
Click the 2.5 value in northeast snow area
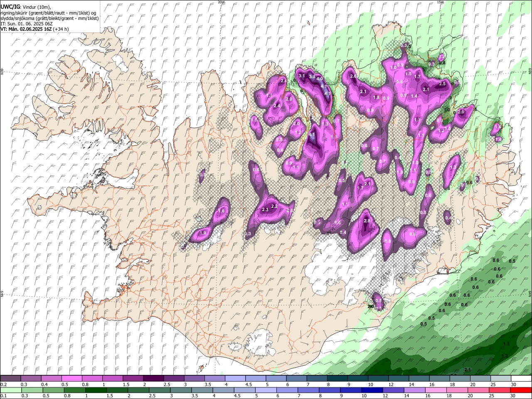tap(442, 84)
